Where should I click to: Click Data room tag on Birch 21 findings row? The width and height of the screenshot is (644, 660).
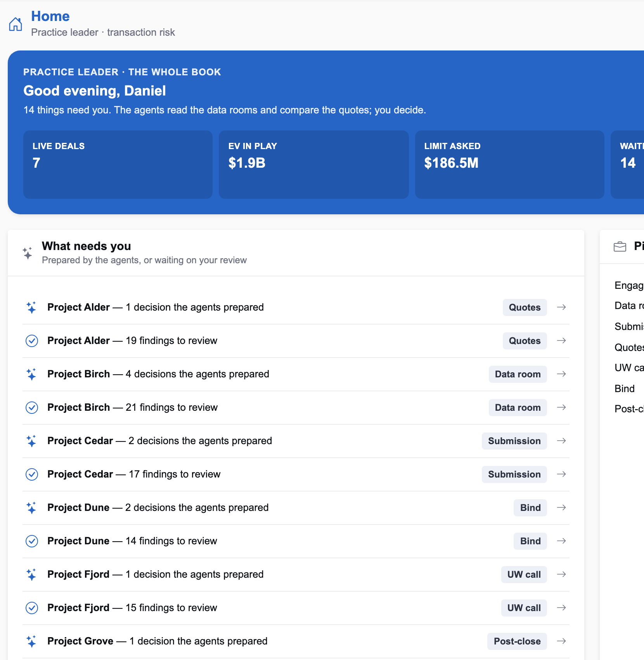click(518, 408)
